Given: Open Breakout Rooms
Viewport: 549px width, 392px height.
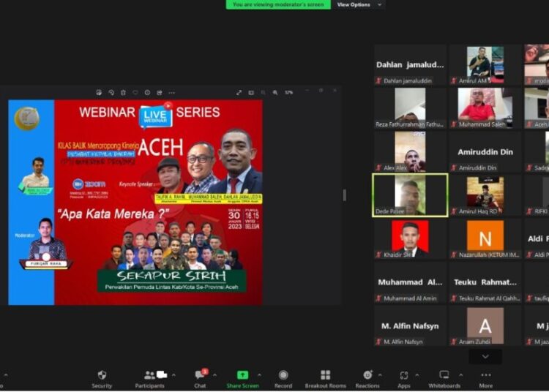Looking at the screenshot, I should (x=325, y=379).
